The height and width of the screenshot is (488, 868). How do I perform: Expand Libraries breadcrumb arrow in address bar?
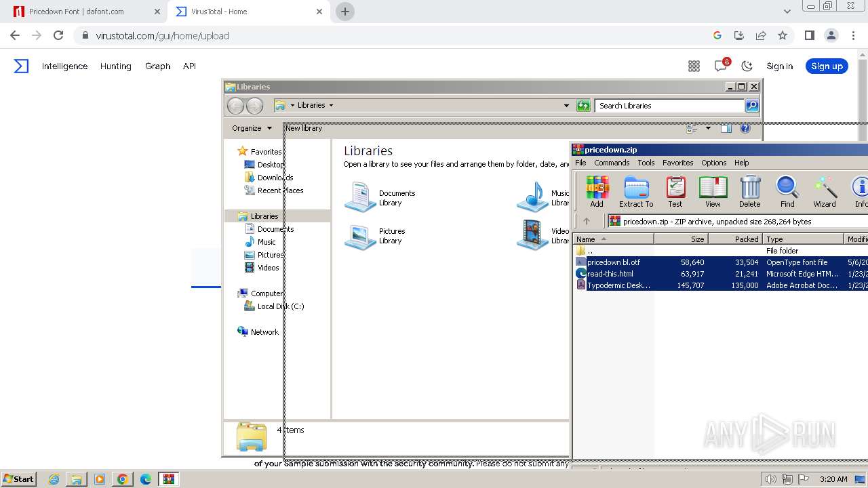(x=331, y=105)
